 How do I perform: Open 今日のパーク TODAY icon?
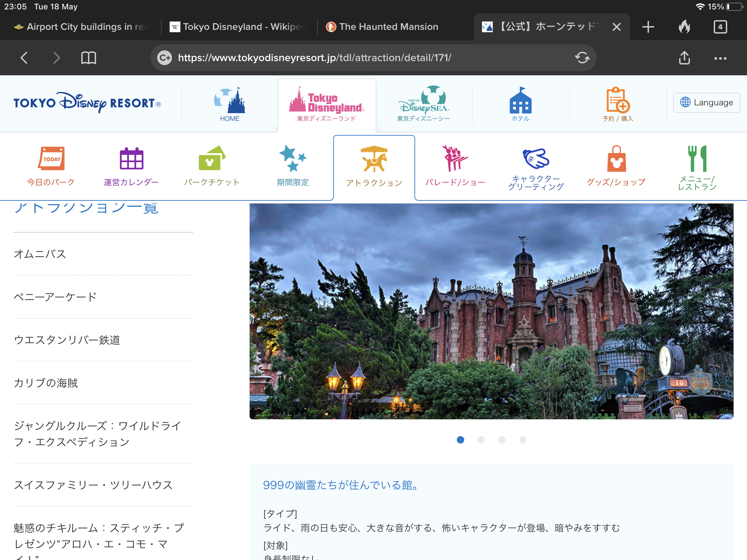[51, 167]
